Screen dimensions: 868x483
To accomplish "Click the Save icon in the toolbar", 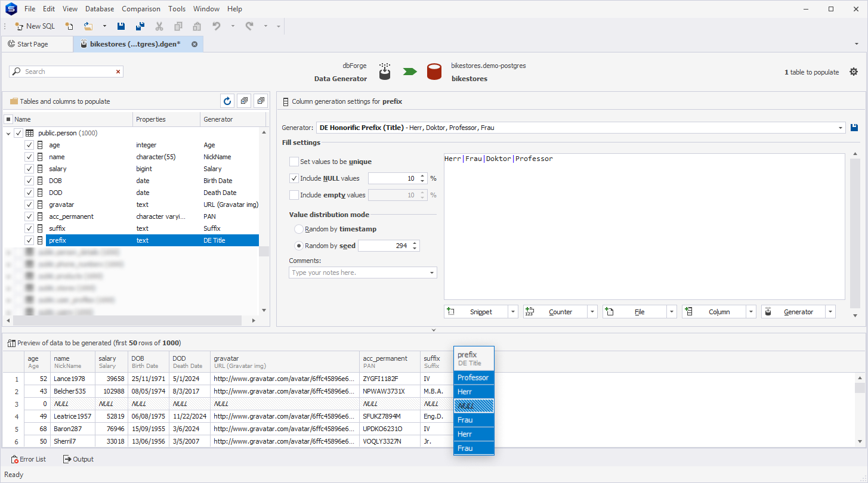I will coord(121,26).
